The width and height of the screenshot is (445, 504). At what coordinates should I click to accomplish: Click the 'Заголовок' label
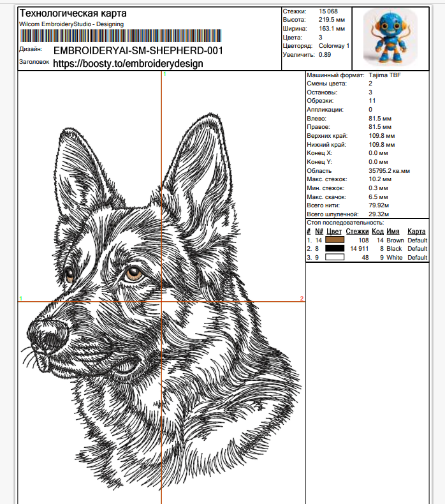(34, 62)
